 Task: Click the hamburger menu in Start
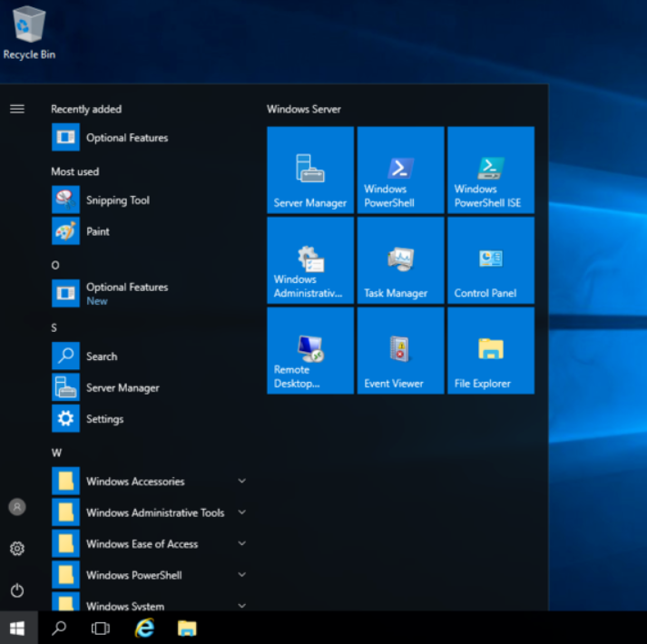[x=17, y=109]
